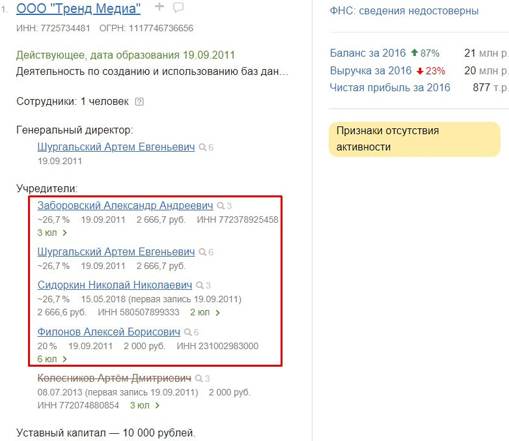The width and height of the screenshot is (509, 441).
Task: Click the plus icon next to ООО "Тренд Медиа"
Action: [160, 6]
